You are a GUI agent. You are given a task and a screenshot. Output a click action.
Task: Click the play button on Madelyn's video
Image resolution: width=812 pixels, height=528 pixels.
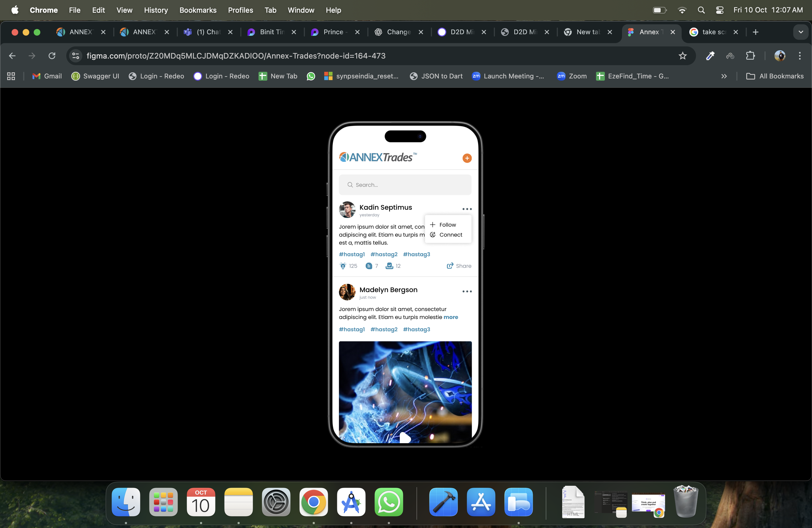[x=405, y=438]
